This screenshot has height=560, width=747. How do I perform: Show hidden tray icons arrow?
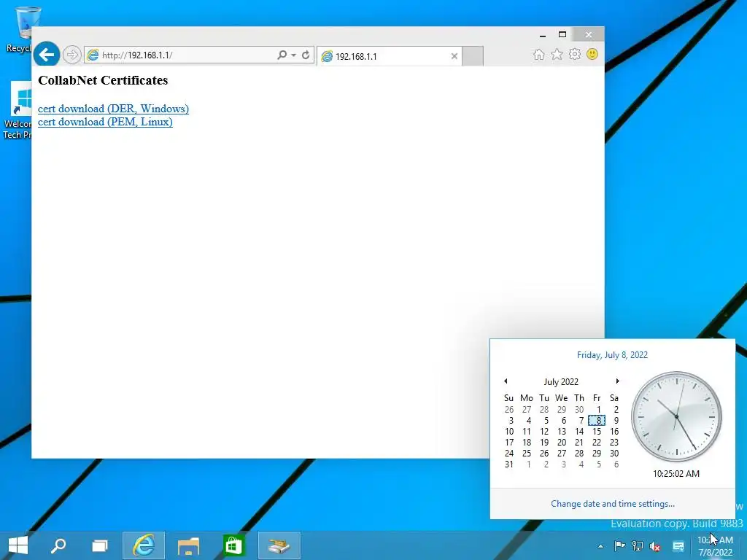600,546
